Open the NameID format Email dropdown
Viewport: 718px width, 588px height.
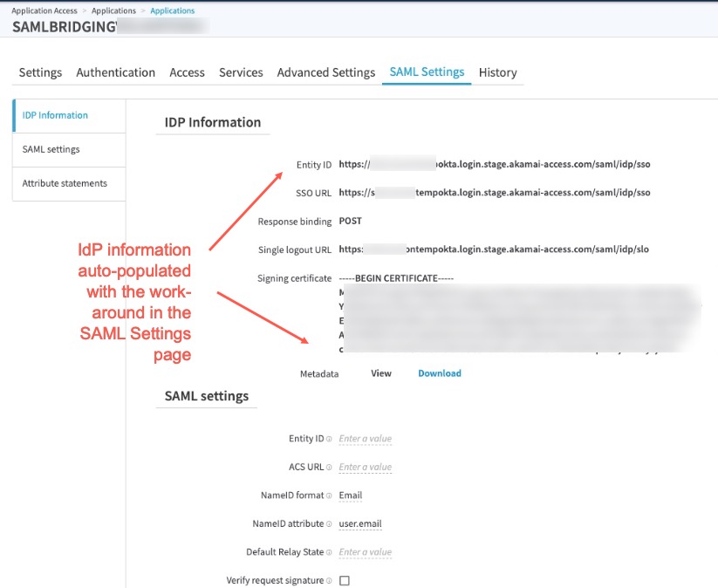click(351, 496)
